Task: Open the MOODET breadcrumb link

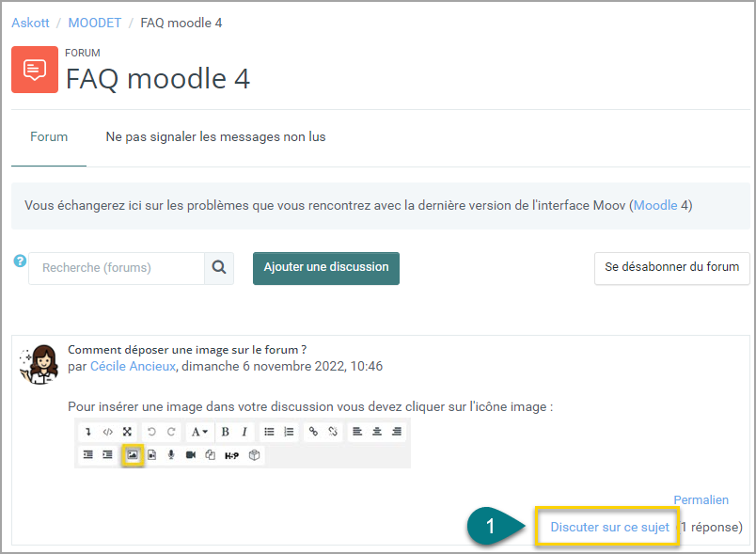Action: point(94,23)
